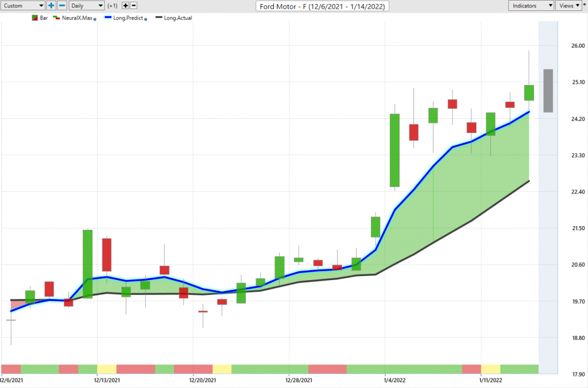The width and height of the screenshot is (588, 388).
Task: Click the 12/28/2021 date axis label
Action: click(299, 380)
